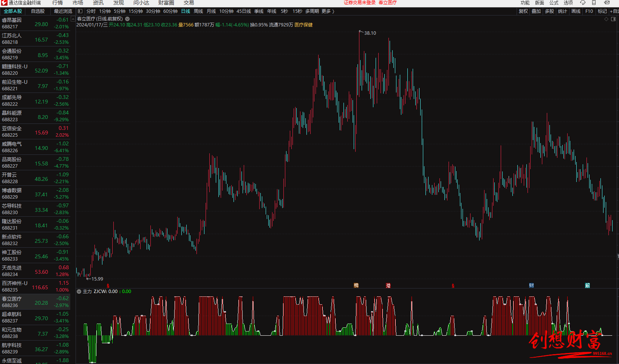619x364 pixels.
Task: Select the 年线 chart period
Action: coord(272,11)
